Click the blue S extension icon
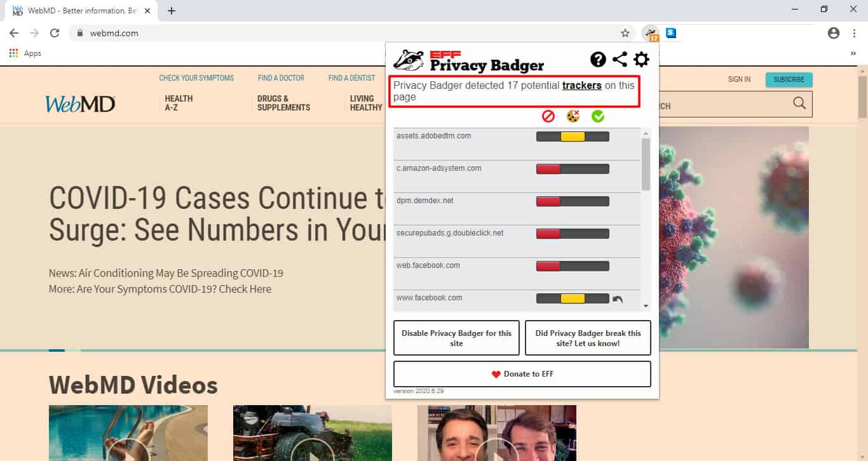The width and height of the screenshot is (868, 461). [671, 33]
